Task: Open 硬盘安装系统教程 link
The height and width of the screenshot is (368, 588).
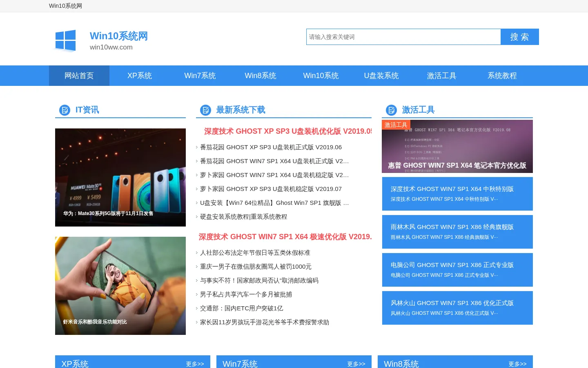Action: pyautogui.click(x=243, y=217)
